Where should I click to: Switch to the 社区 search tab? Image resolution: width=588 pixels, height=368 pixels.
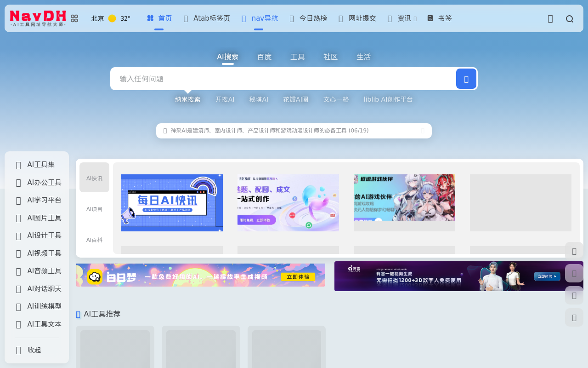click(330, 56)
